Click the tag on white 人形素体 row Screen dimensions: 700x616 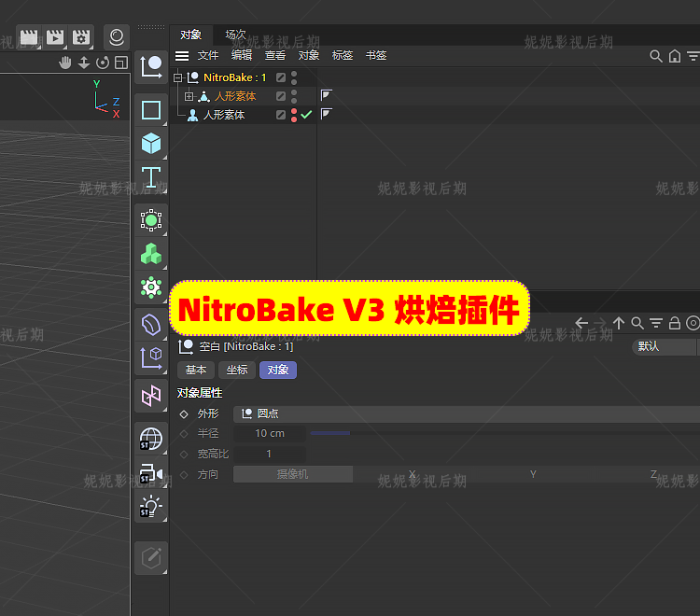pos(327,113)
